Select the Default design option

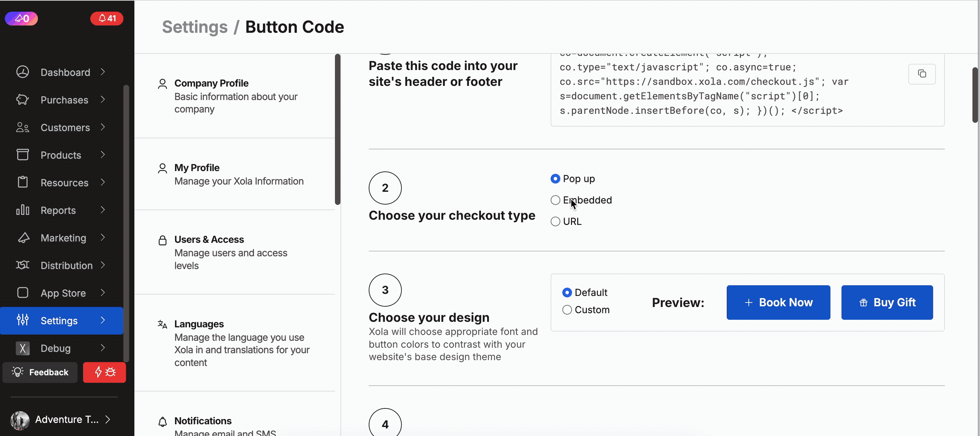(567, 293)
